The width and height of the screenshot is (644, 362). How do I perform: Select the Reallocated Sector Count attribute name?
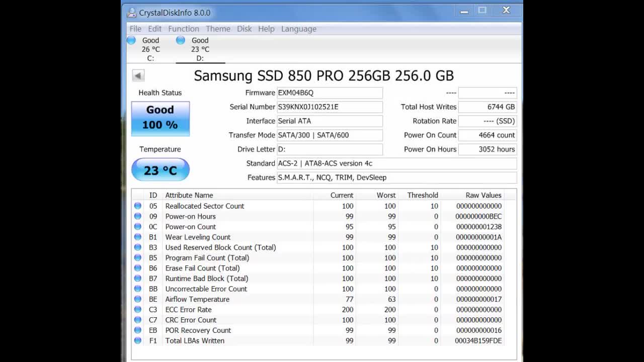205,206
